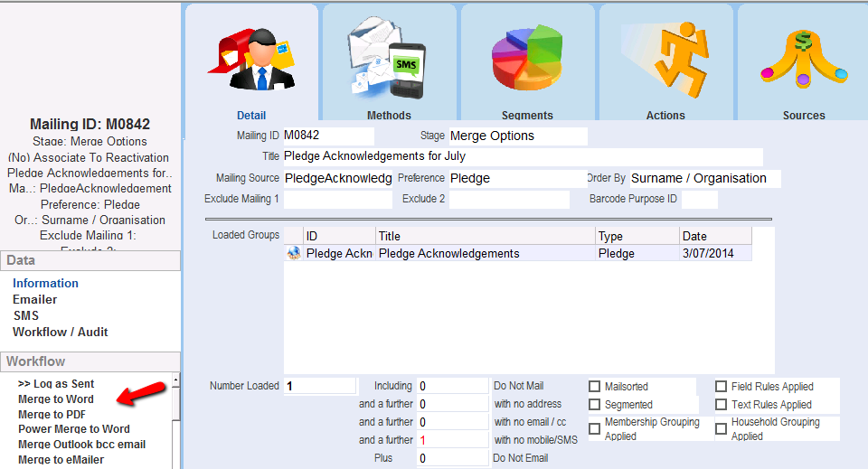Tick the Membership Grouping Applied checkbox

tap(595, 428)
